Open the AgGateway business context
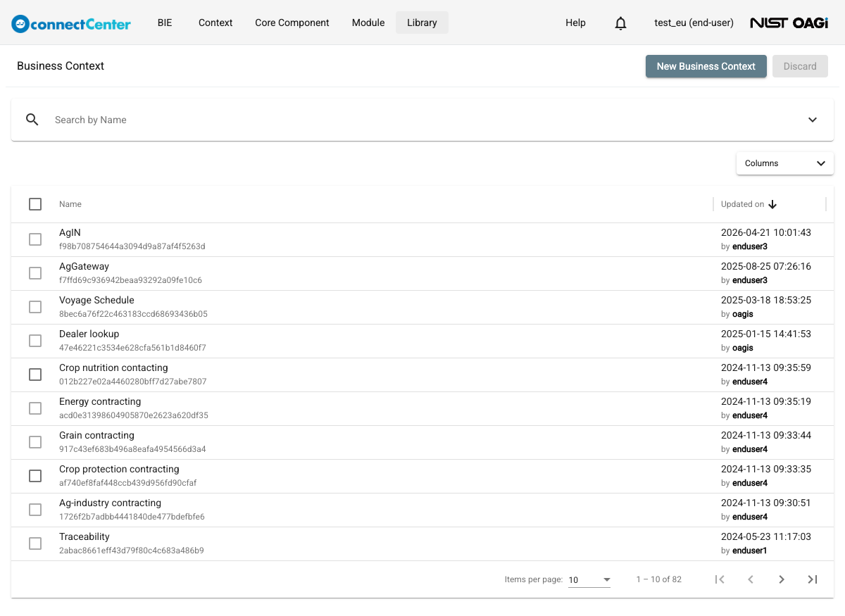This screenshot has height=616, width=845. pos(84,266)
